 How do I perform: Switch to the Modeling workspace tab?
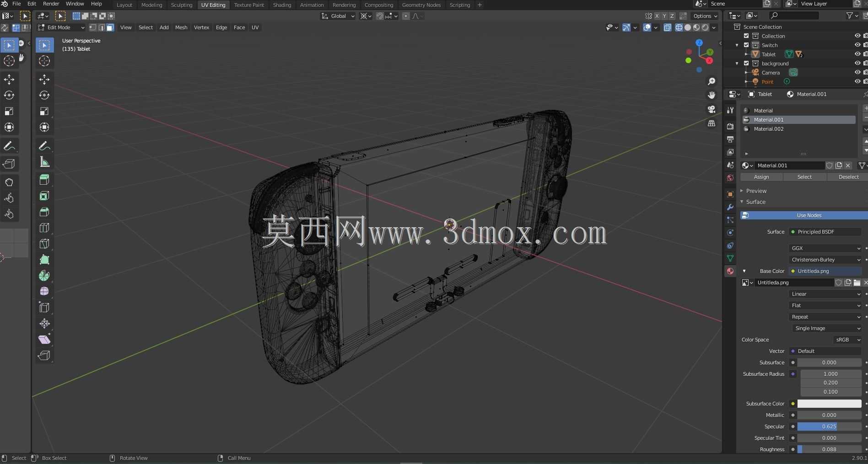click(x=151, y=5)
